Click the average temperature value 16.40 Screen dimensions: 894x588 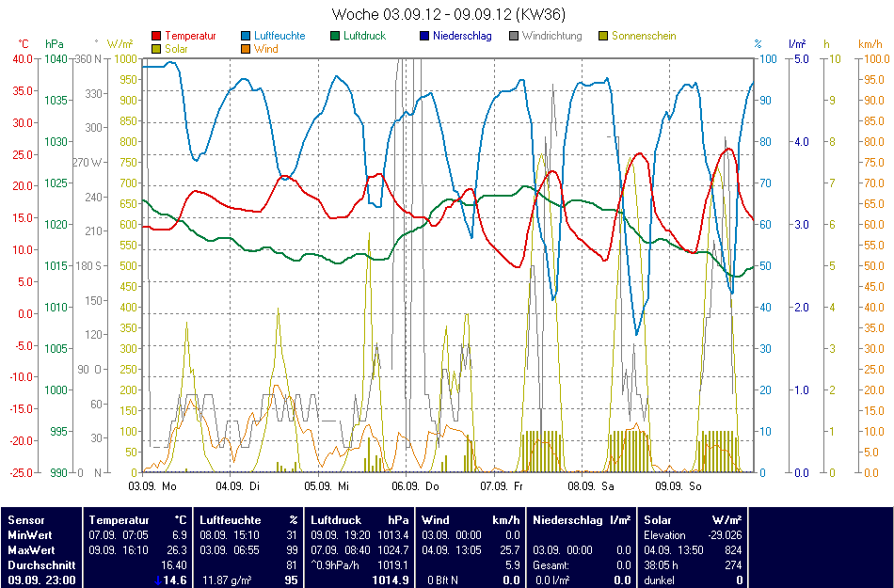coord(174,565)
